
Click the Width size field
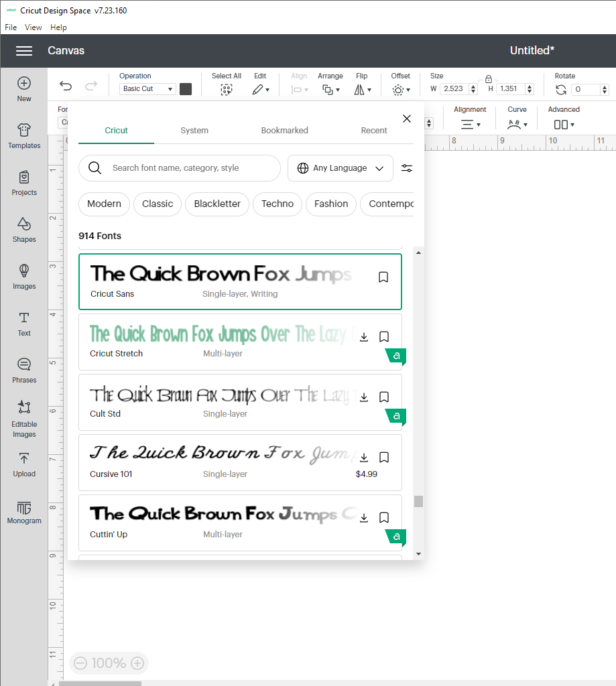pyautogui.click(x=454, y=89)
